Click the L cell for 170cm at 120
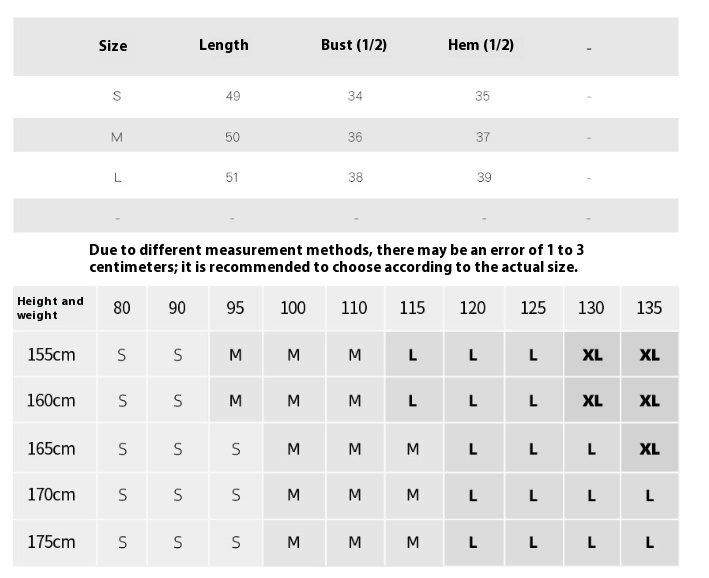709x578 pixels. click(473, 495)
